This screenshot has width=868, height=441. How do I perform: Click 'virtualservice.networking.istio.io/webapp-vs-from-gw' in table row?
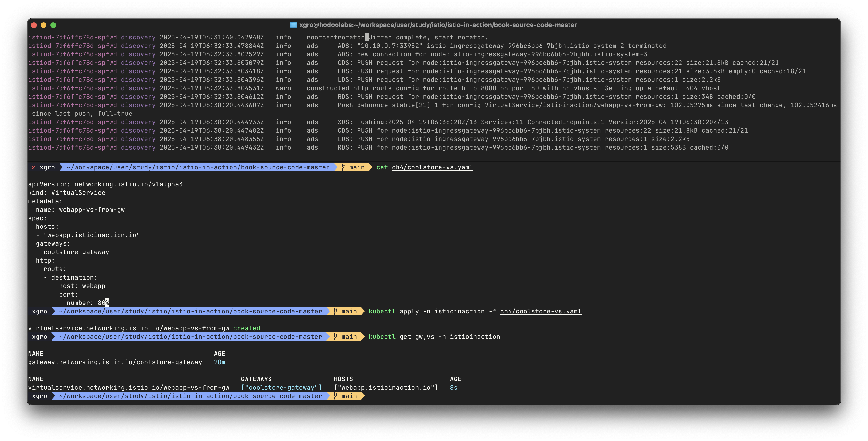128,388
